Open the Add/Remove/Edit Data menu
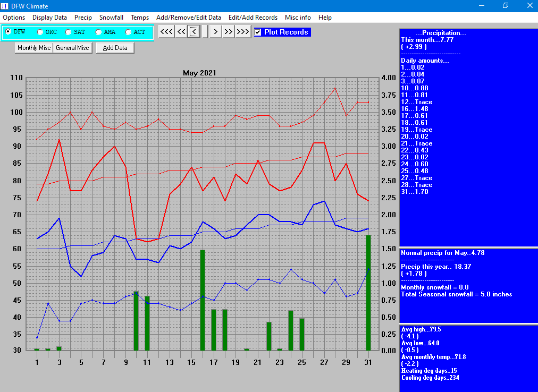Image resolution: width=538 pixels, height=392 pixels. click(188, 18)
